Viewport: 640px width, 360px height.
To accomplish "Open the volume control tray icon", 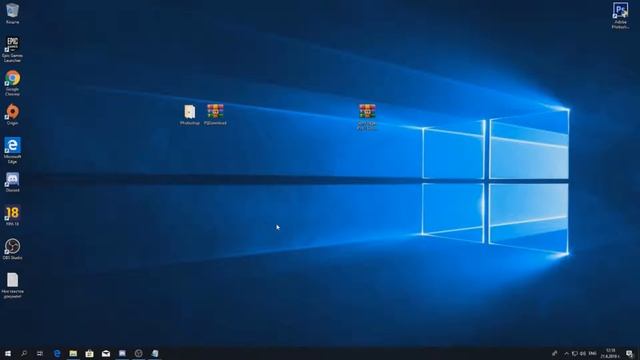I will [583, 353].
